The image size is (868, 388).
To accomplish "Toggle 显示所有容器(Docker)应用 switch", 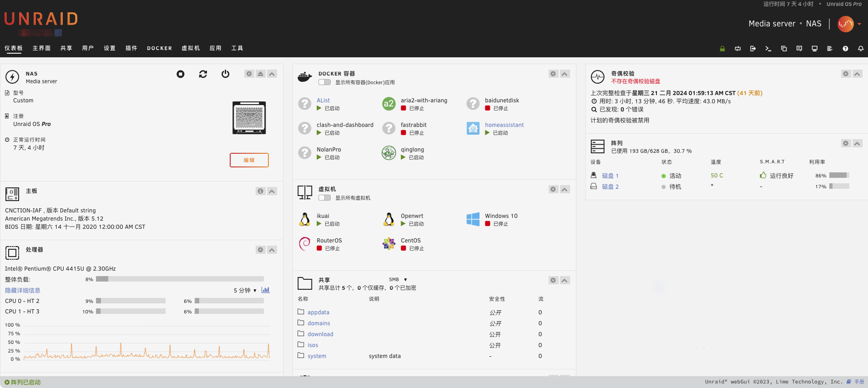I will (324, 82).
